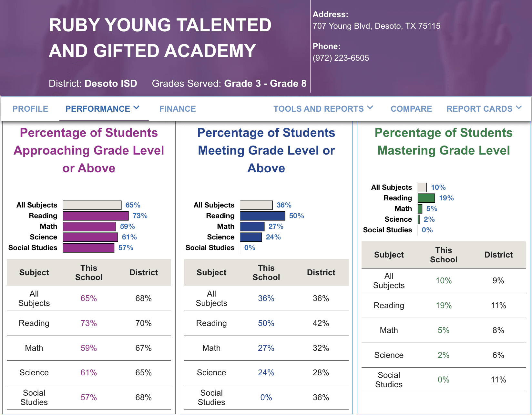
Task: Click the Reading 73% purple bar
Action: [96, 216]
